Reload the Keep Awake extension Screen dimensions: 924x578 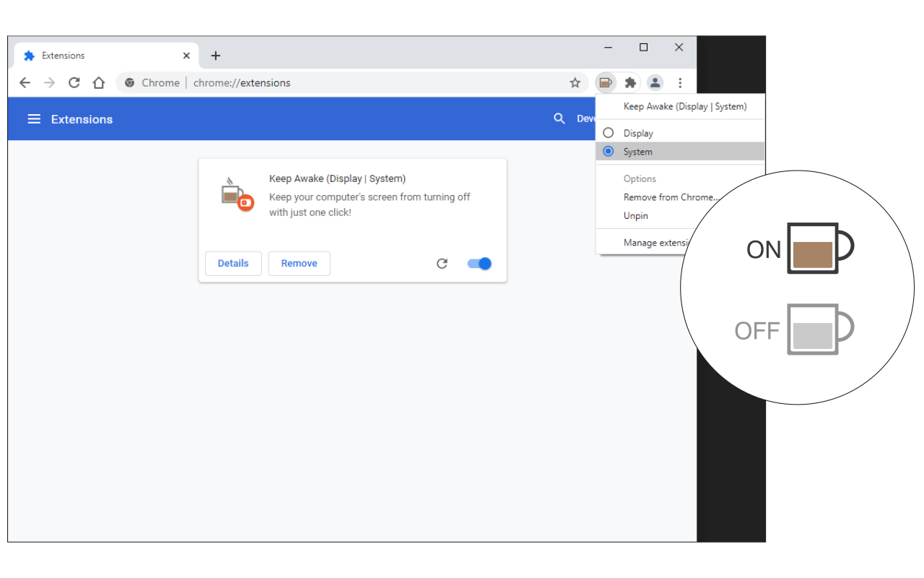pos(442,264)
